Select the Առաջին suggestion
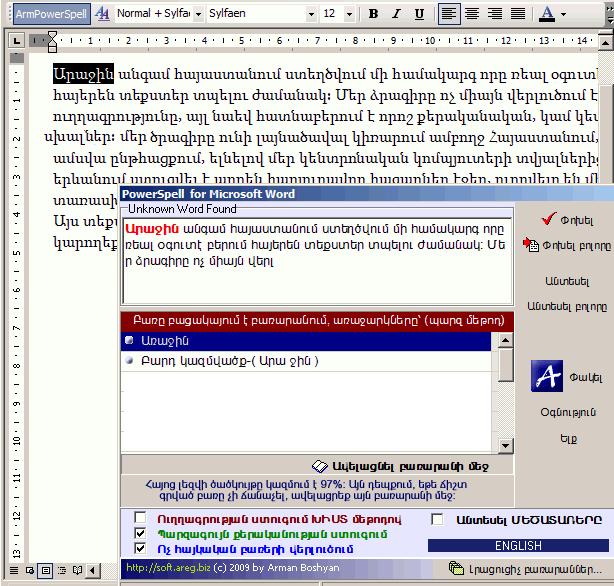The width and height of the screenshot is (614, 586). click(306, 341)
